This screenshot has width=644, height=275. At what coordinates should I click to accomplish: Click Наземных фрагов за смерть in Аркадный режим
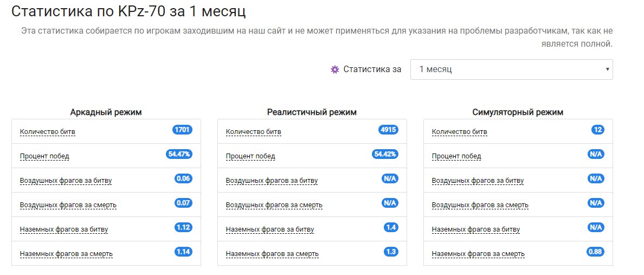coord(66,254)
